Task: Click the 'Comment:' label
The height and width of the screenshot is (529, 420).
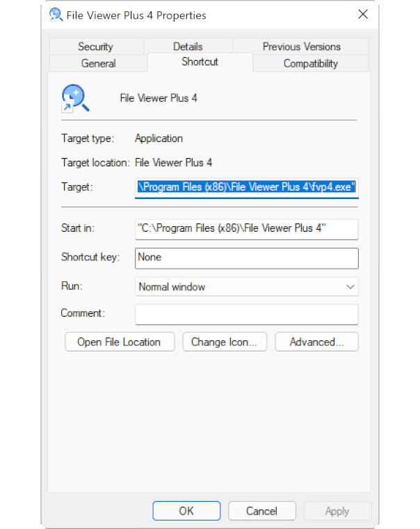Action: tap(83, 313)
